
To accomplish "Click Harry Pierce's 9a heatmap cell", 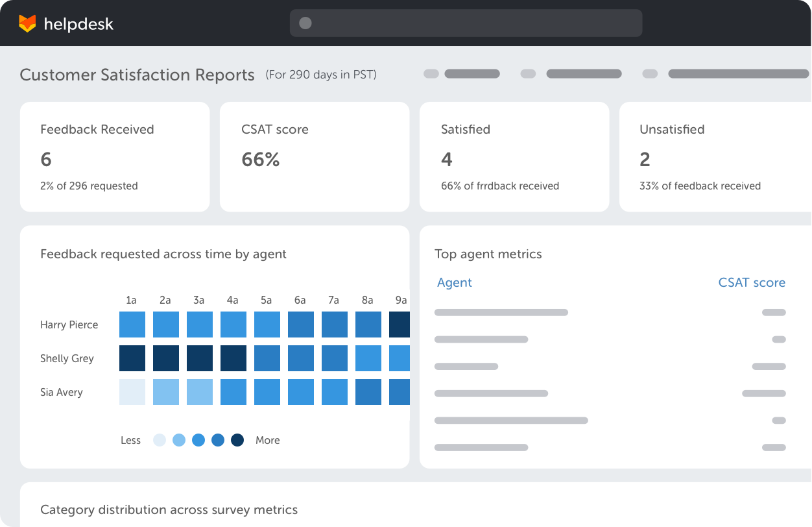I will 400,325.
